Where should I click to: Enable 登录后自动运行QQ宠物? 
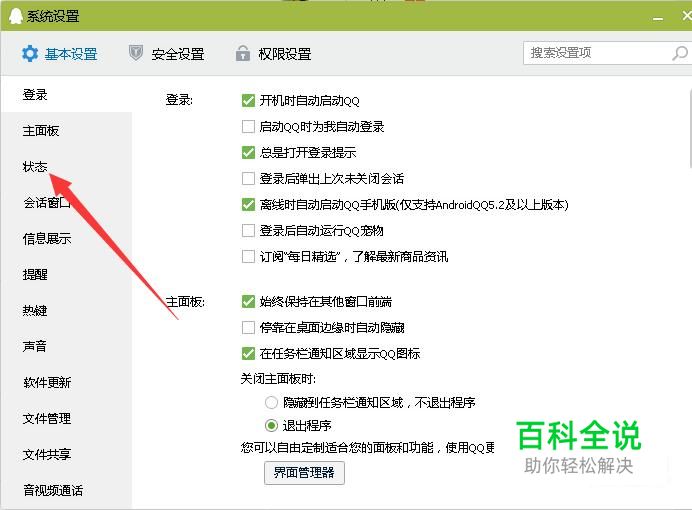click(x=248, y=231)
